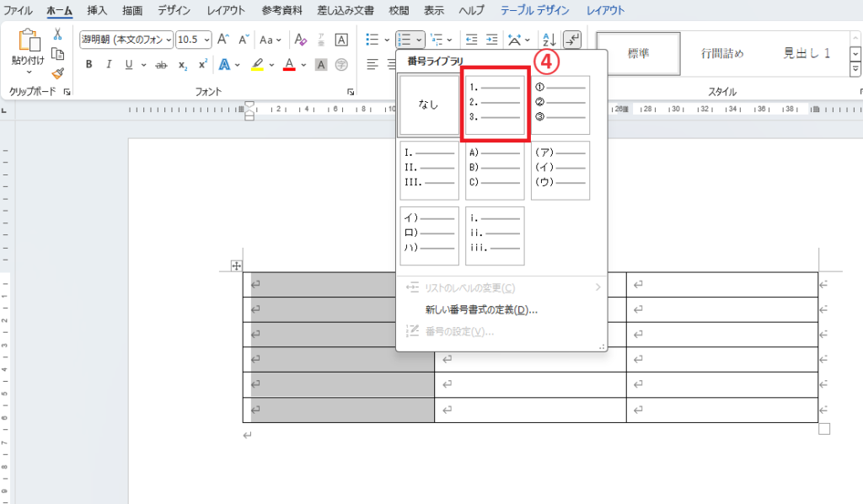Click the Increase Indent icon

(x=492, y=40)
